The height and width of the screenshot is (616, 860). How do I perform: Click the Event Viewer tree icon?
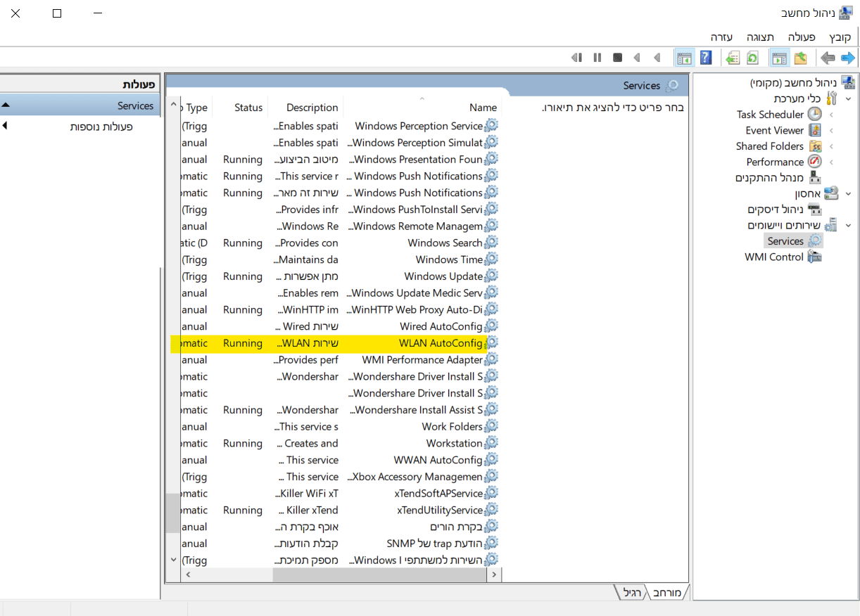tap(815, 130)
